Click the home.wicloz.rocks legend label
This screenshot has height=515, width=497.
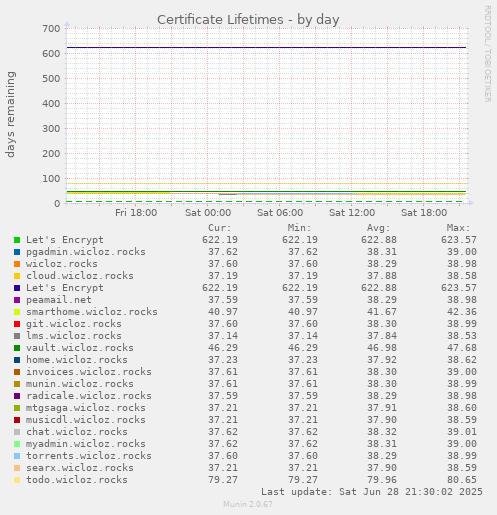coord(77,360)
